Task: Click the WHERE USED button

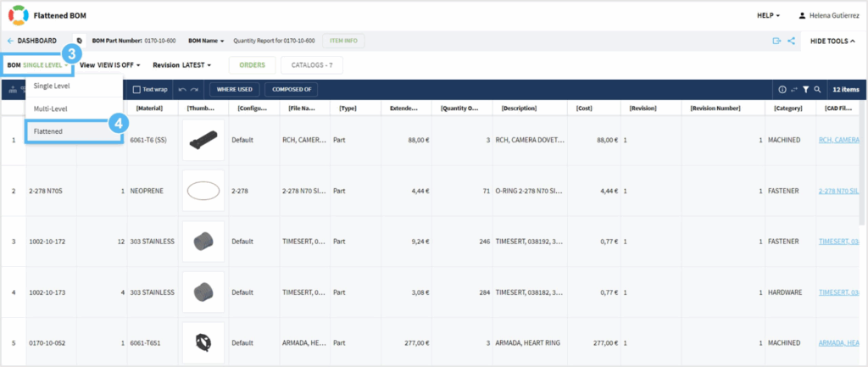Action: tap(233, 89)
